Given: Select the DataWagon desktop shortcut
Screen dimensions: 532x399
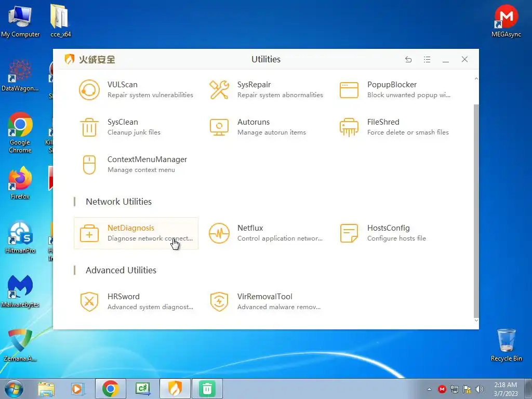Looking at the screenshot, I should (20, 75).
